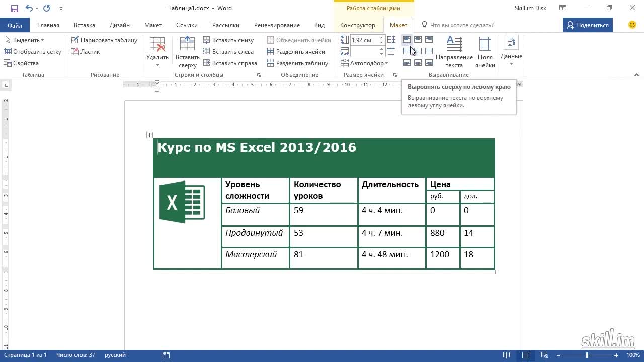Open the Ссылки ribbon tab
644x362 pixels.
click(x=187, y=25)
